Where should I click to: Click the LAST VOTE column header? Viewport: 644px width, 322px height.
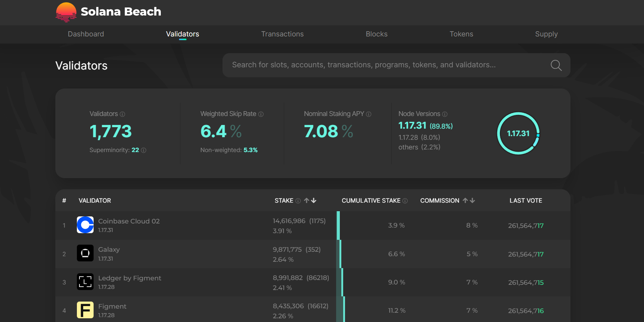(x=526, y=200)
